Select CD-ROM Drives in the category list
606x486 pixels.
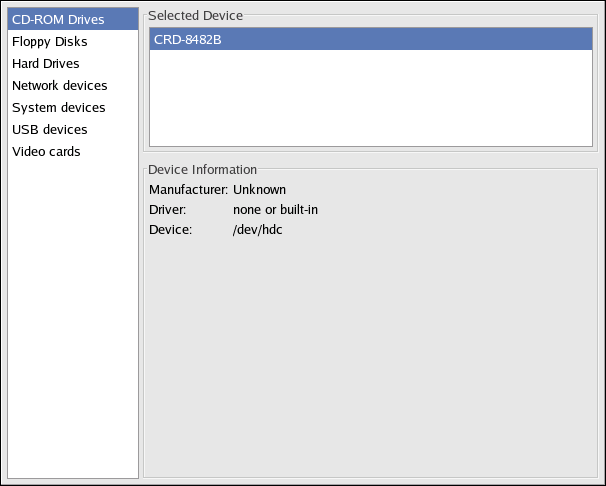[x=58, y=20]
